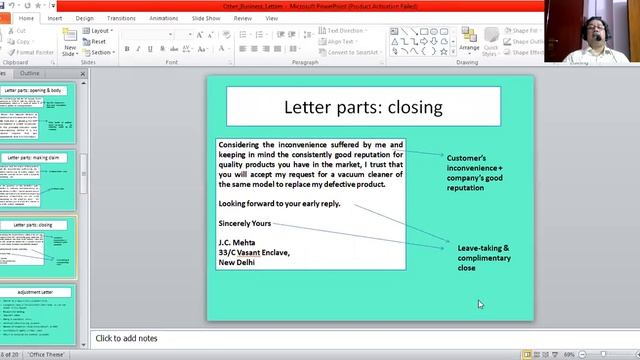Open the Columns options

click(294, 49)
